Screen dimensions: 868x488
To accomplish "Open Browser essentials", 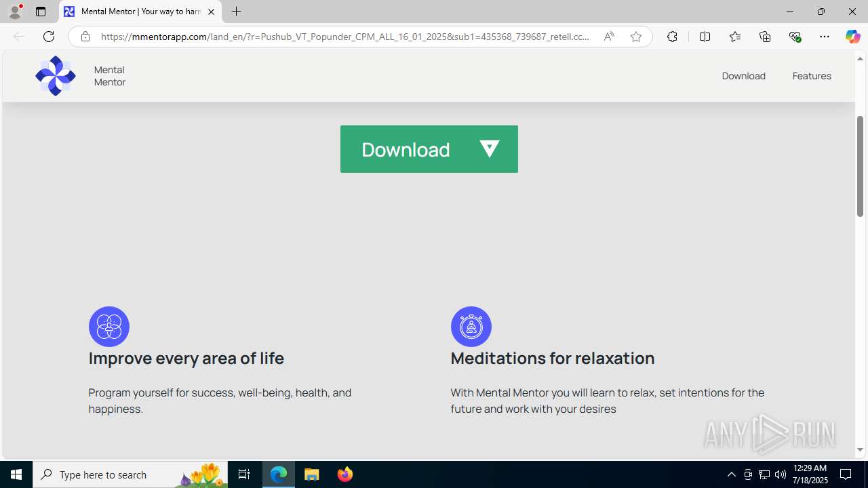I will click(795, 37).
